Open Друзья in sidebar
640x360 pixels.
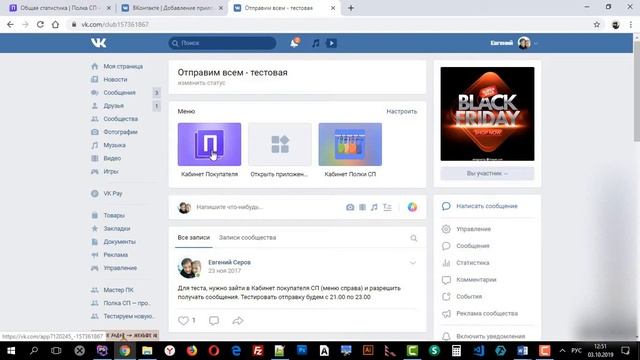(x=113, y=106)
